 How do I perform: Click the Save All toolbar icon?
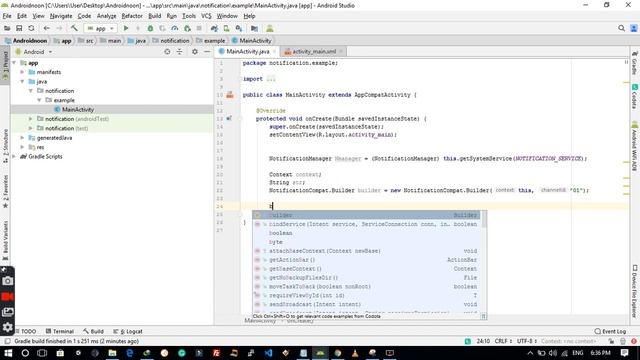coord(19,28)
